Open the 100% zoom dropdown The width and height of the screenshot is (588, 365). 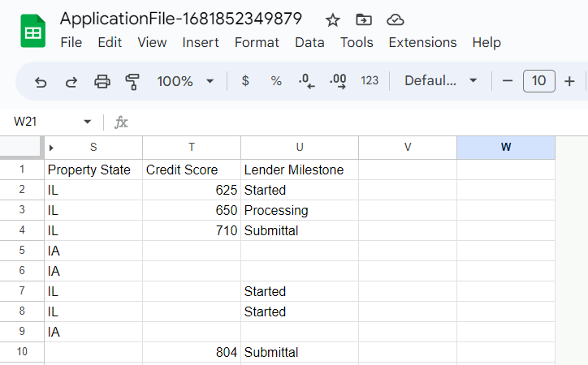point(185,81)
